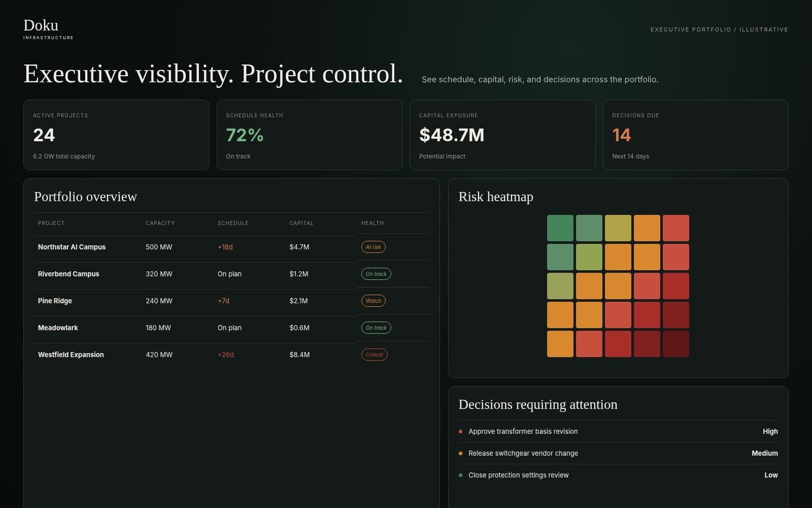Open Close protection settings review decision
The height and width of the screenshot is (508, 812).
618,475
